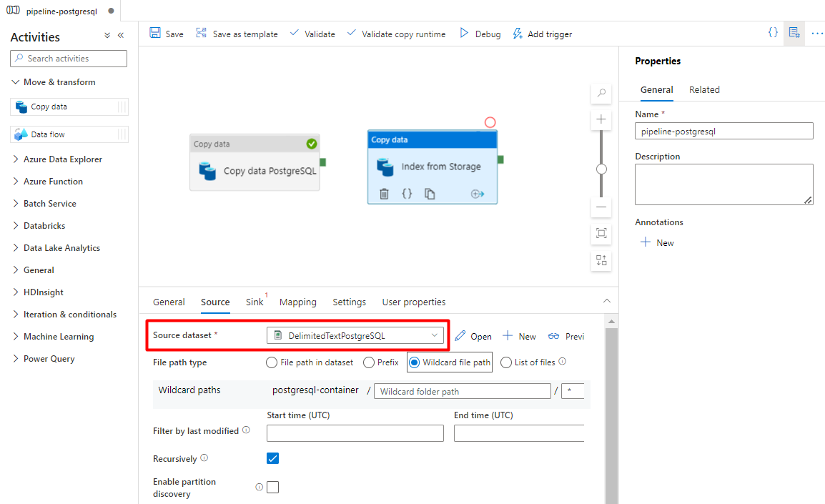This screenshot has height=504, width=825.
Task: Open User properties tab
Action: (x=414, y=302)
